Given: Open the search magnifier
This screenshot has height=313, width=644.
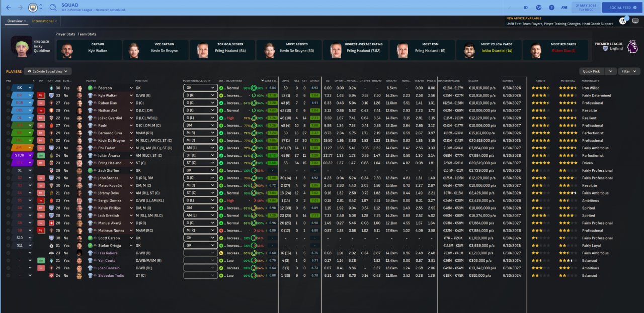Looking at the screenshot, I should pos(53,8).
